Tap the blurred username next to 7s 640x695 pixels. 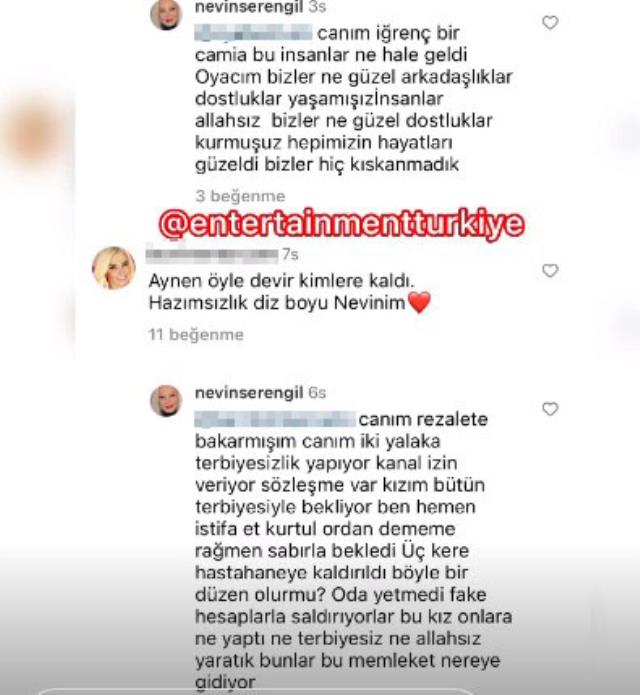(x=212, y=254)
